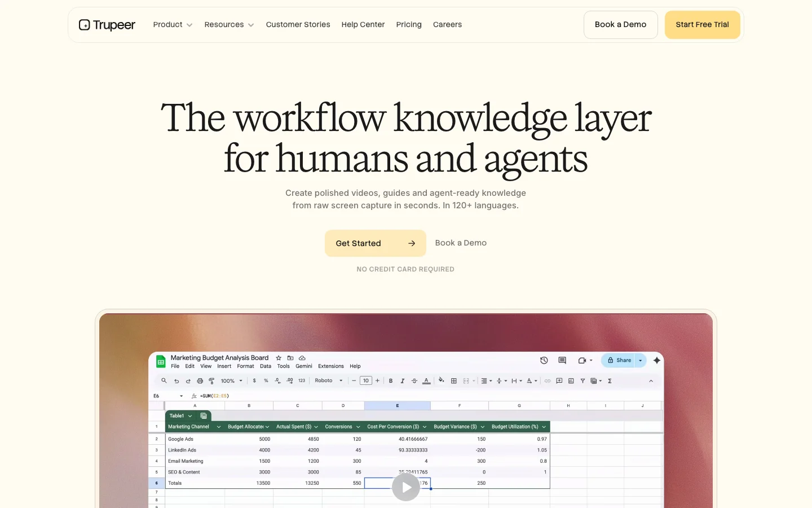Star the Marketing Budget Analysis Board document
812x508 pixels.
tap(279, 358)
